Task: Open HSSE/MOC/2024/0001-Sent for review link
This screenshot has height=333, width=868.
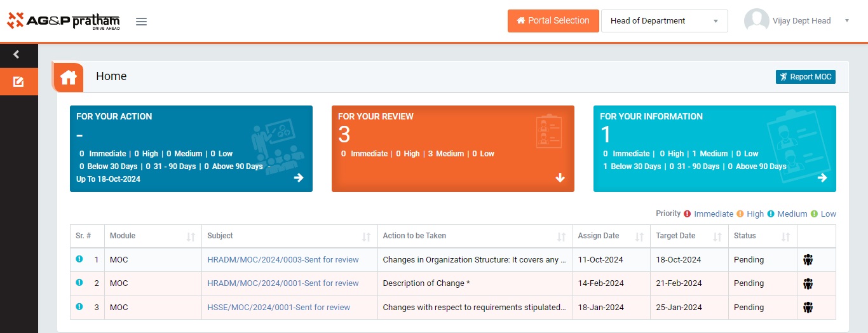Action: tap(278, 308)
